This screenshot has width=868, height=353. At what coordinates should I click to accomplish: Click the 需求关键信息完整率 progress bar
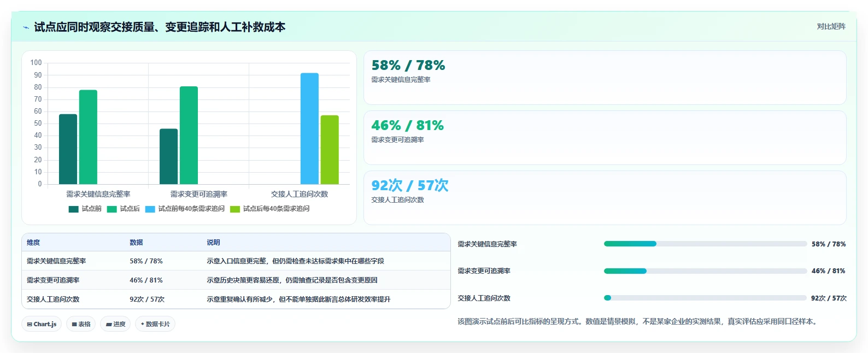tap(705, 244)
